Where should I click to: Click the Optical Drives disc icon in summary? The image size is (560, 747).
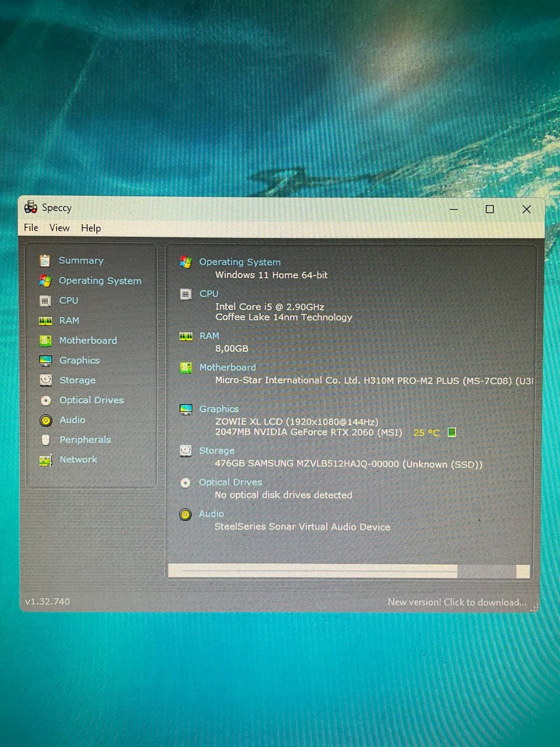pos(185,483)
